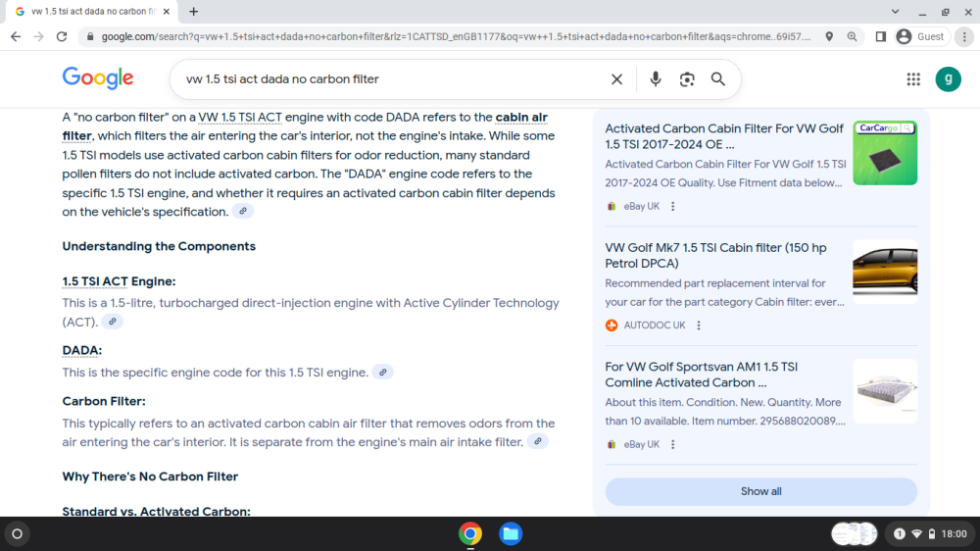Open the Guest profile button
Image resolution: width=980 pixels, height=551 pixels.
coord(920,37)
